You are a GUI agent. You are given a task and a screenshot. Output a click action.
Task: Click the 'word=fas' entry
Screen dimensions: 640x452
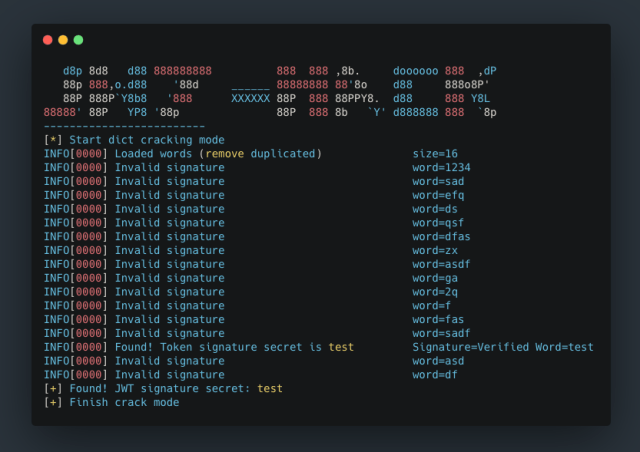pos(439,319)
